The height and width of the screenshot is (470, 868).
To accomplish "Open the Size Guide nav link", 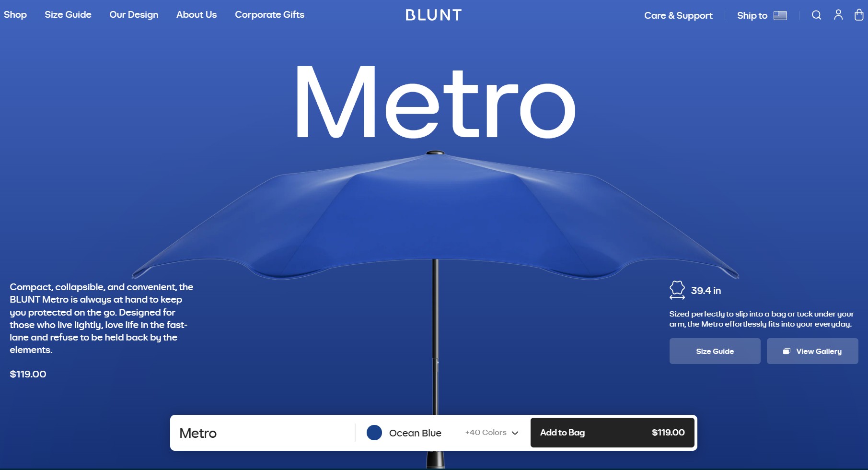I will point(68,15).
